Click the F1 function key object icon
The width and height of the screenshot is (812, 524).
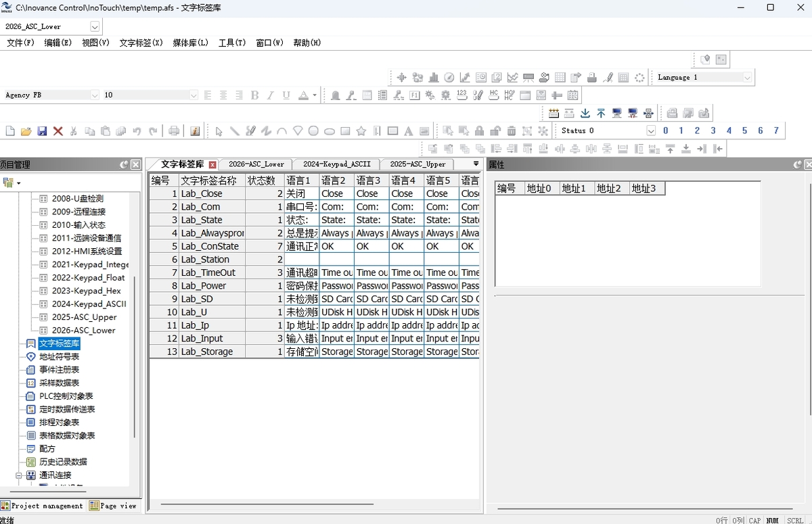415,95
